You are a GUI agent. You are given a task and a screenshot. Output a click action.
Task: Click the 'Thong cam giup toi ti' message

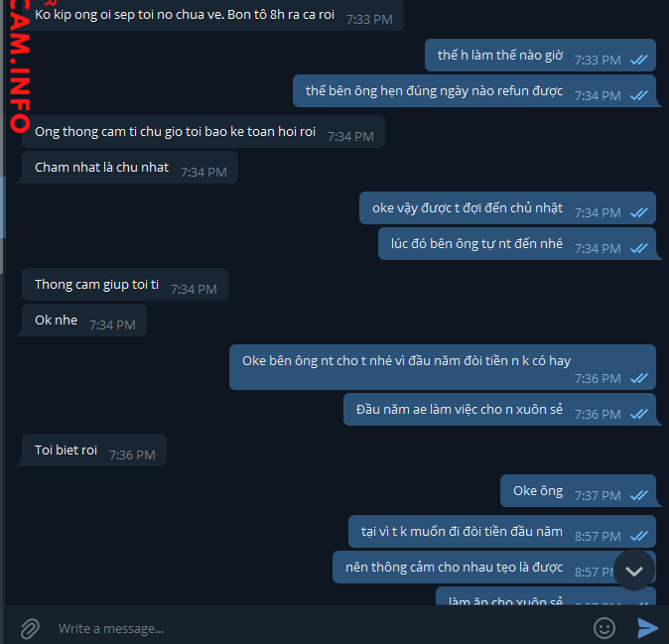tap(125, 285)
